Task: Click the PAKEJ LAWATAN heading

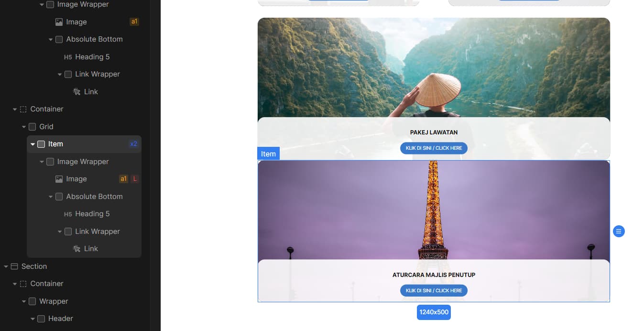Action: coord(434,132)
